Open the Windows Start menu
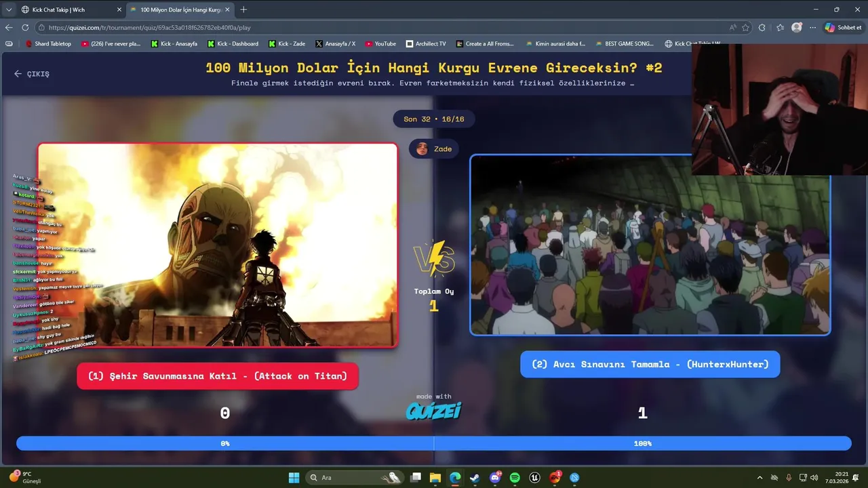The image size is (868, 488). (x=294, y=478)
